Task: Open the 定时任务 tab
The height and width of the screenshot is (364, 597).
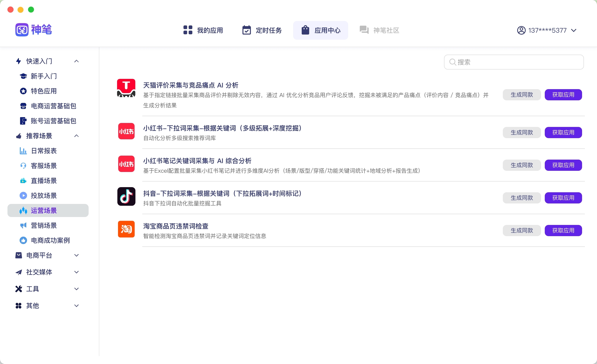Action: [x=262, y=30]
